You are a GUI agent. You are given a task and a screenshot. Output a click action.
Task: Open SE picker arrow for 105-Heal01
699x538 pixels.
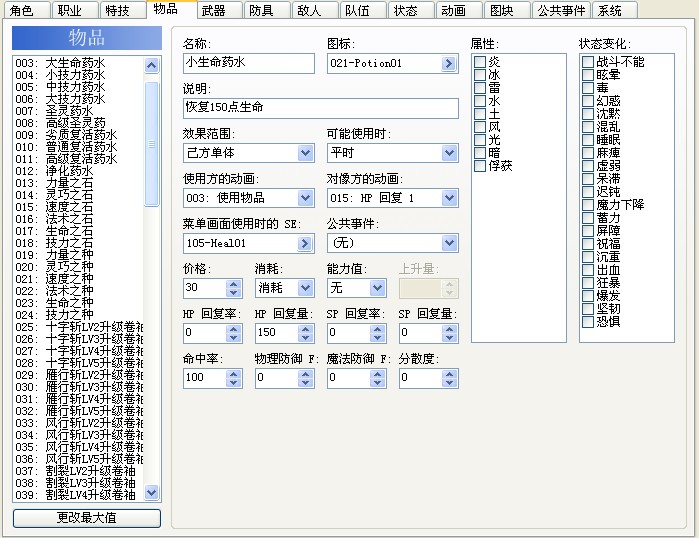coord(305,243)
